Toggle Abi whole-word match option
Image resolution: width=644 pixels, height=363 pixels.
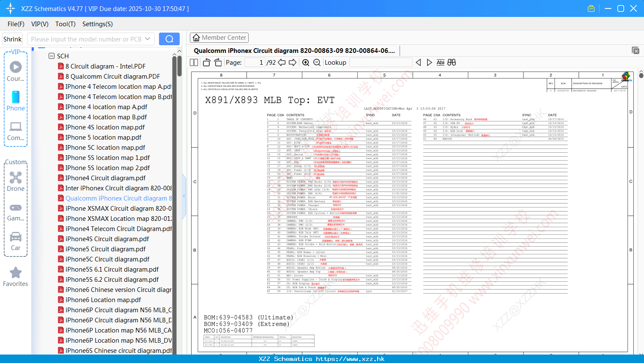440,62
